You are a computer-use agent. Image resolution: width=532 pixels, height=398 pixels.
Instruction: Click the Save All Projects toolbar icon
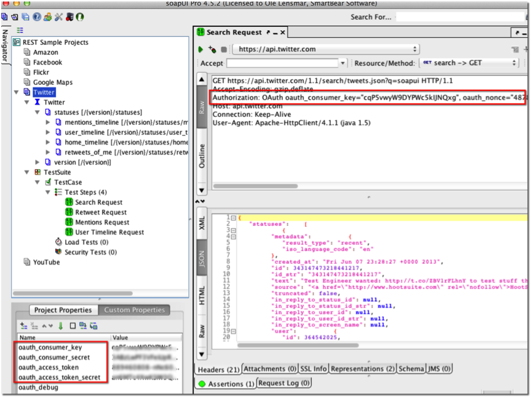[x=25, y=17]
